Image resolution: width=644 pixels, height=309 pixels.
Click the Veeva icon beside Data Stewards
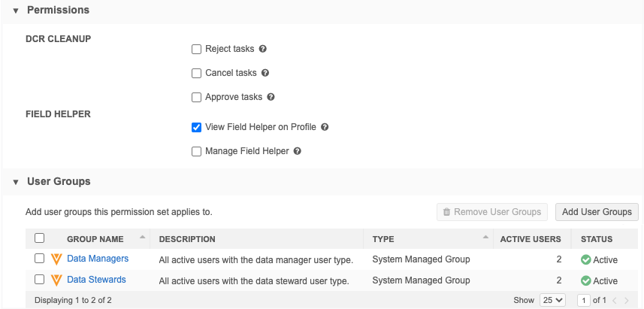(56, 280)
